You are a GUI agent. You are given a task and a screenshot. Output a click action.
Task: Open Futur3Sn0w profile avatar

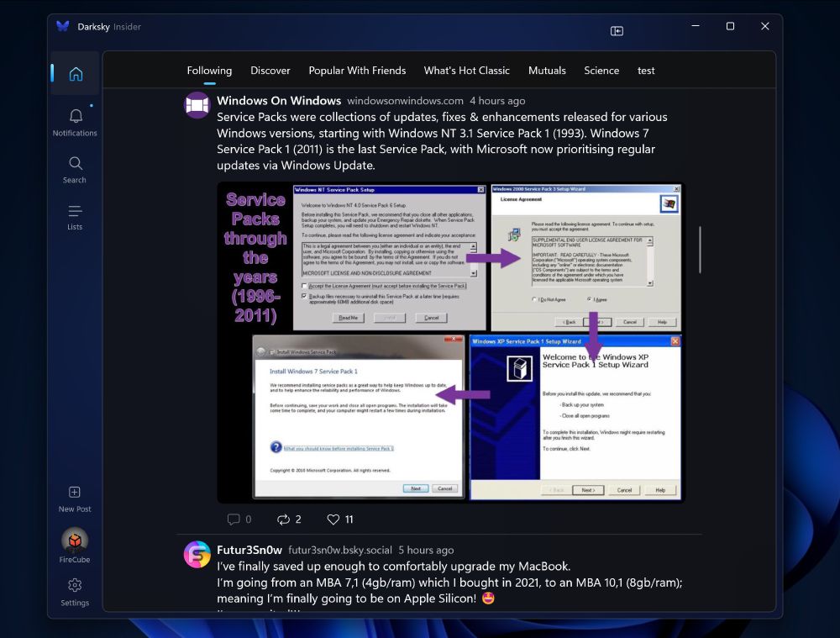[x=197, y=554]
